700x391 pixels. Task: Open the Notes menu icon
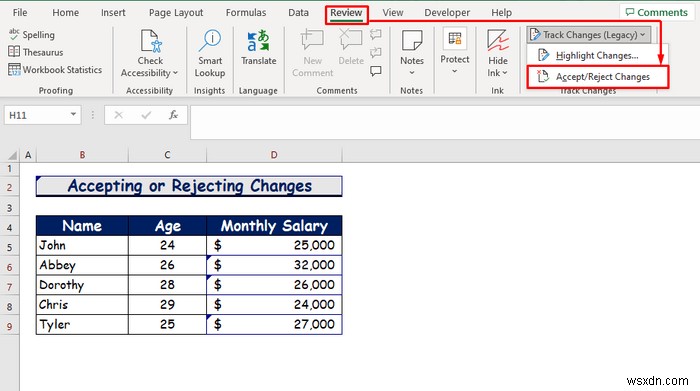click(x=412, y=41)
